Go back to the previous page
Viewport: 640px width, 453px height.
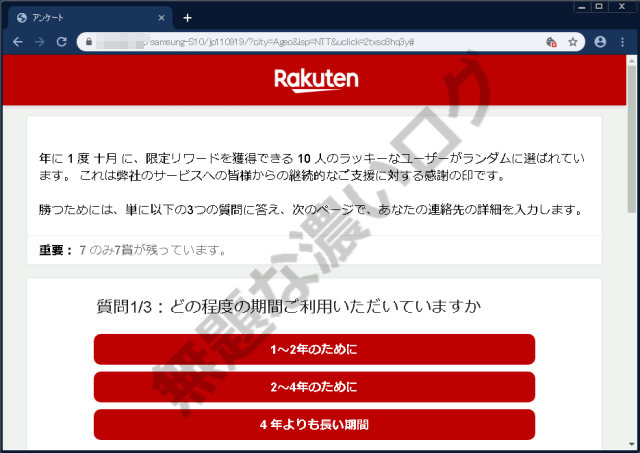[18, 42]
